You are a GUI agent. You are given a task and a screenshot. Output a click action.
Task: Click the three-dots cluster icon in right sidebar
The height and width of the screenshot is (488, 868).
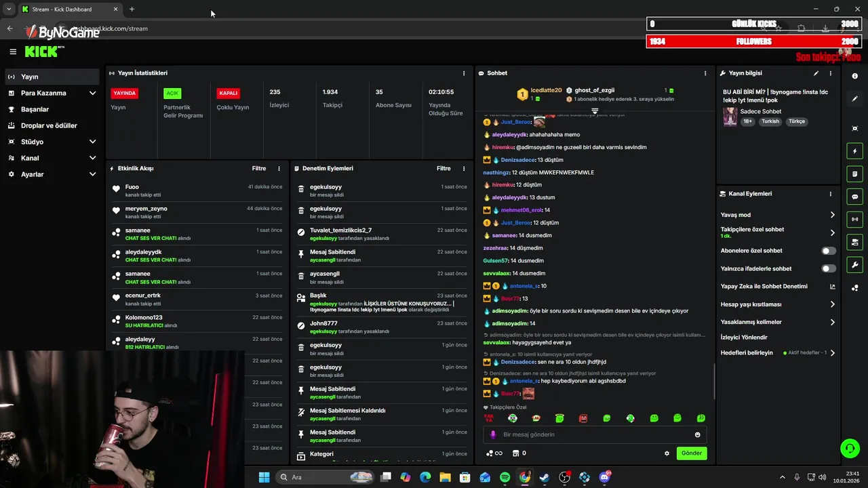[x=854, y=288]
